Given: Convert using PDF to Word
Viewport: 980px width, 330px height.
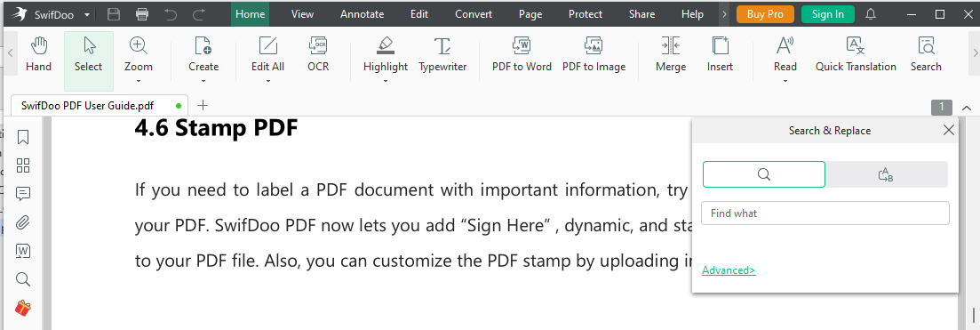Looking at the screenshot, I should 522,54.
